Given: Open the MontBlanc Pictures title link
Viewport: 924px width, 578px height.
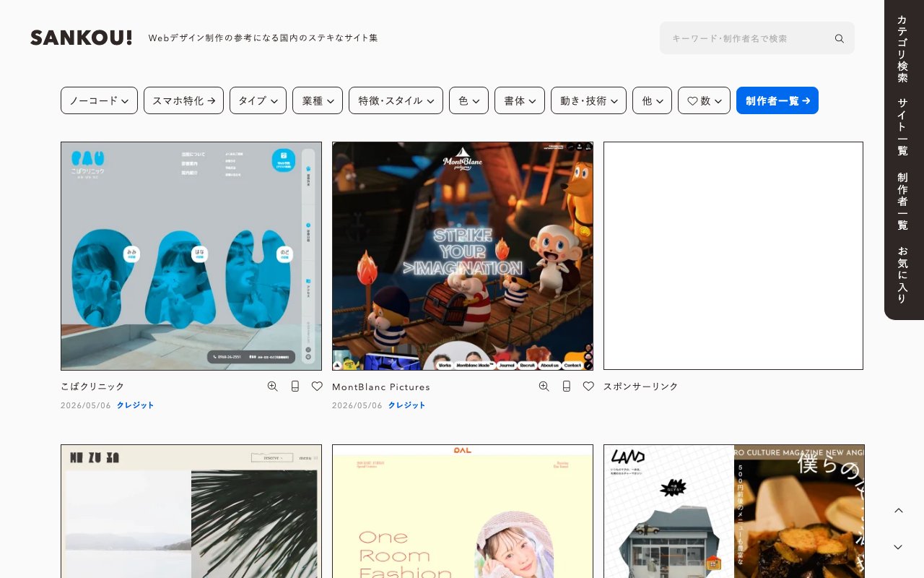Looking at the screenshot, I should tap(381, 387).
